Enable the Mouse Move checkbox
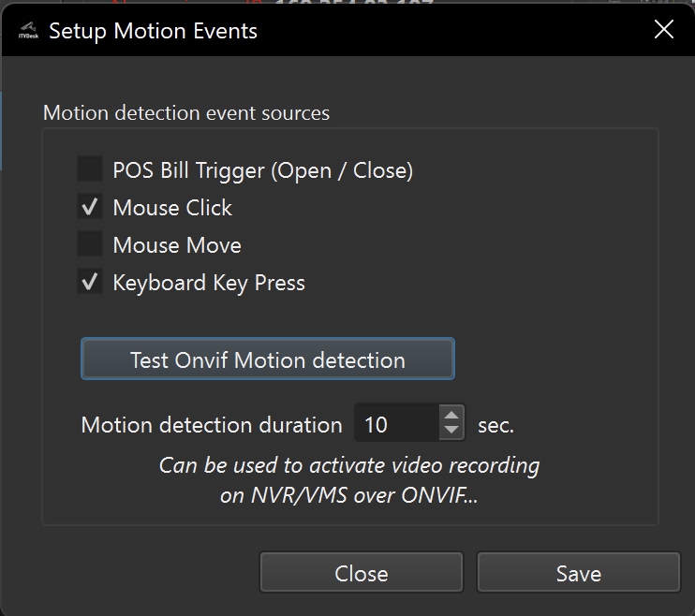The height and width of the screenshot is (616, 695). click(90, 245)
